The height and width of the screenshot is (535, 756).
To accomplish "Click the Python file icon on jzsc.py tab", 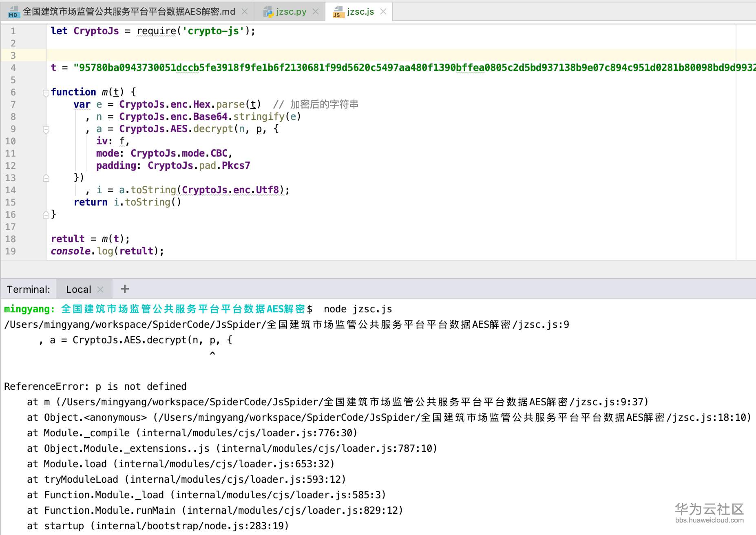I will pyautogui.click(x=269, y=11).
